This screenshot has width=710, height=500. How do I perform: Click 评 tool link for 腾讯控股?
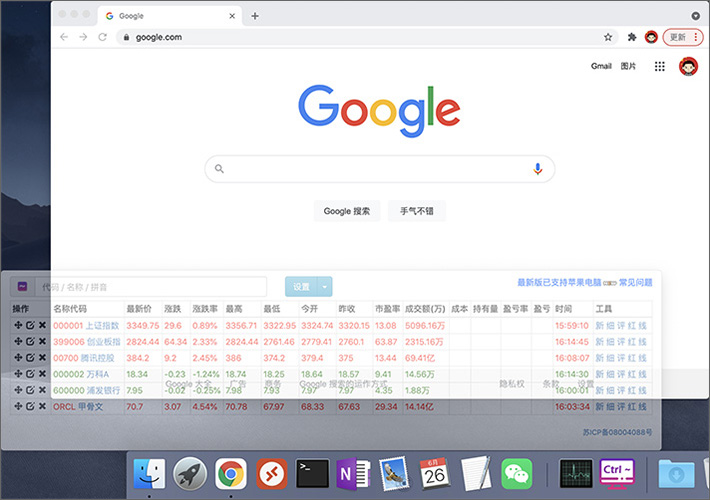tap(621, 358)
